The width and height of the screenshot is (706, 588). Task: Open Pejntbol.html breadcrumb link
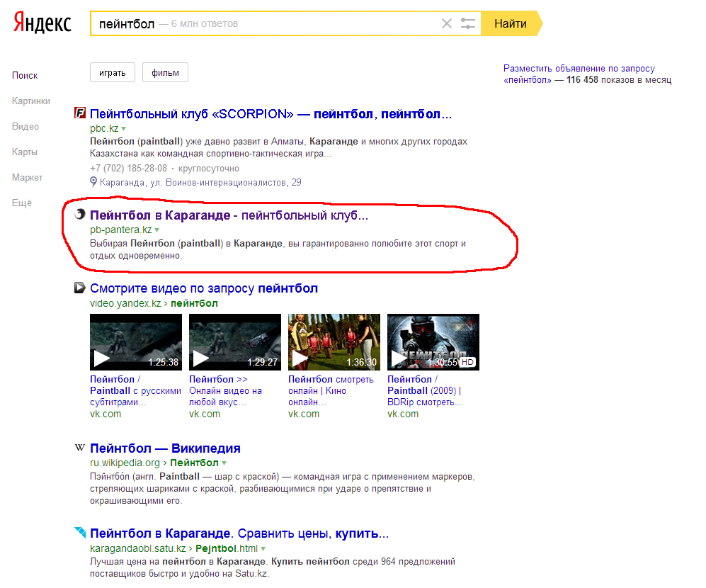227,548
